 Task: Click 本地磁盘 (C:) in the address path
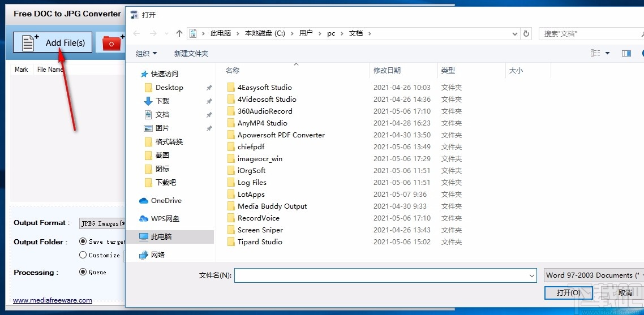point(265,33)
